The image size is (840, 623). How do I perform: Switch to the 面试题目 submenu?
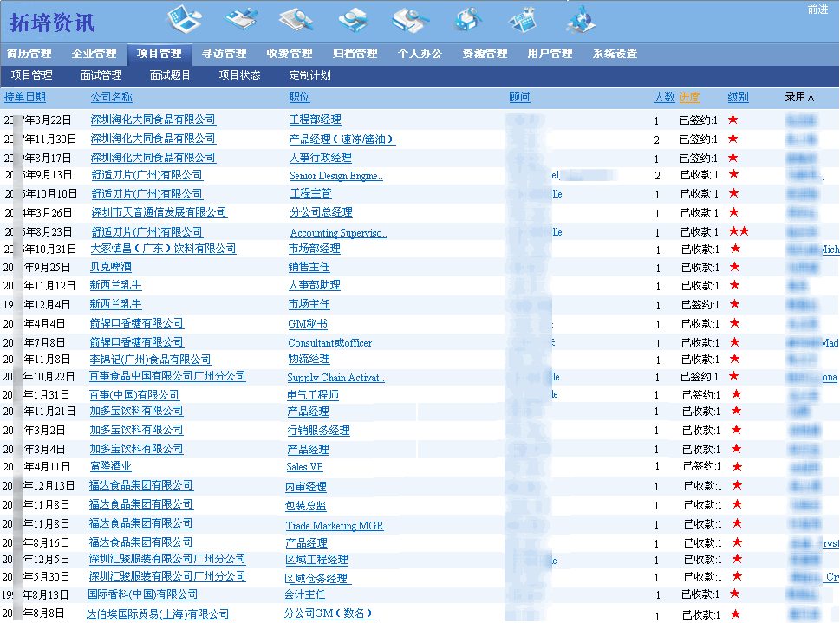pos(170,75)
